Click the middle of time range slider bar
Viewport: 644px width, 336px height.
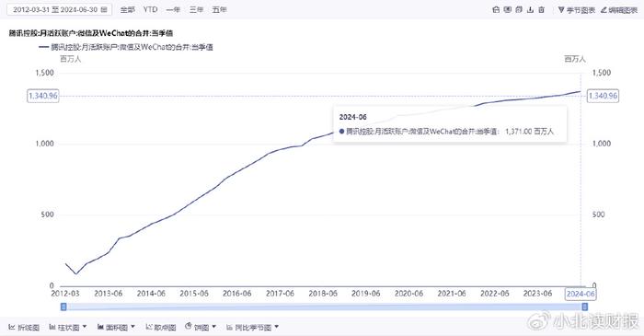click(x=324, y=307)
